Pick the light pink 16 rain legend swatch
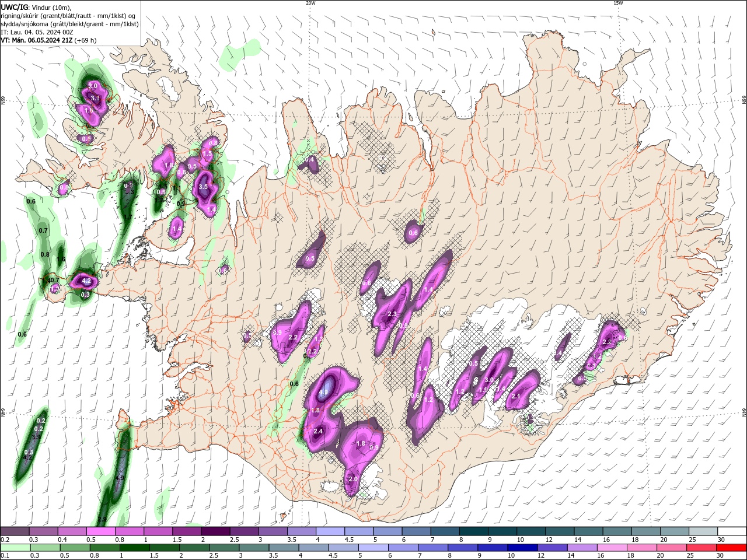Image resolution: width=747 pixels, height=560 pixels. click(611, 548)
